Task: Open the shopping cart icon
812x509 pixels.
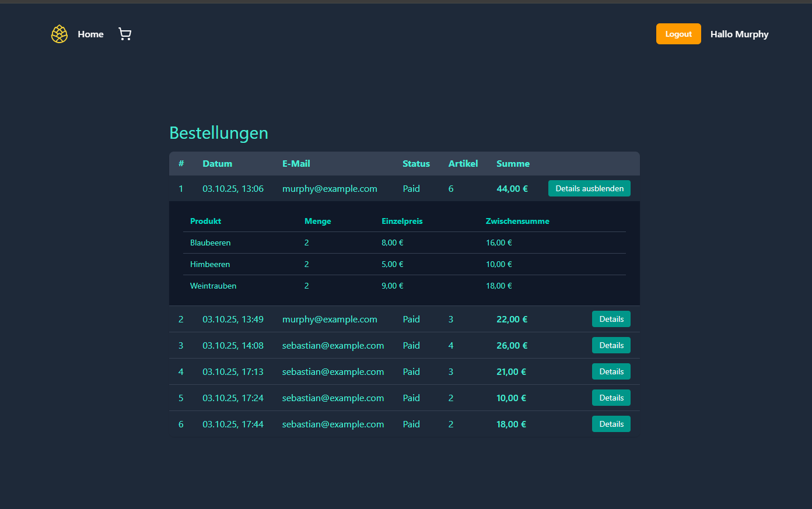Action: click(125, 34)
